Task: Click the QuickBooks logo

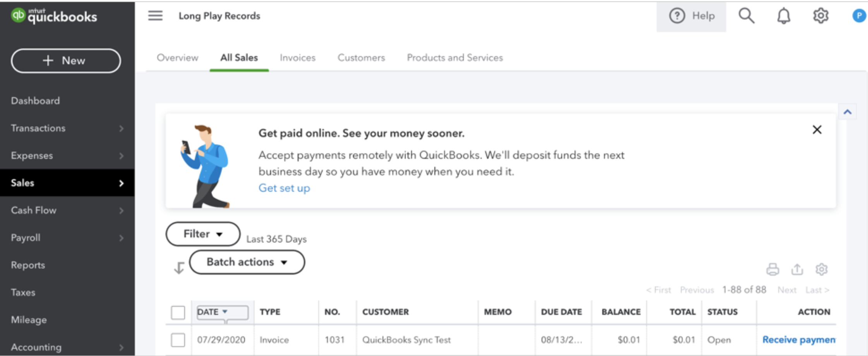Action: [54, 16]
